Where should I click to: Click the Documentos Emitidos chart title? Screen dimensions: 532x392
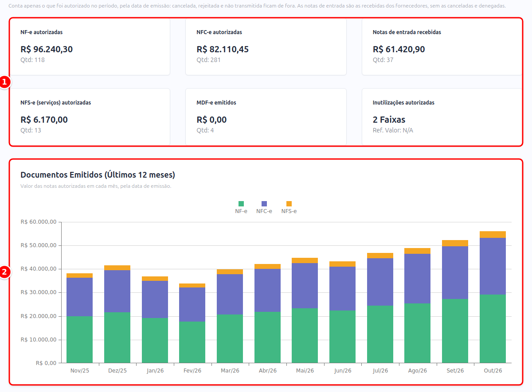click(98, 175)
